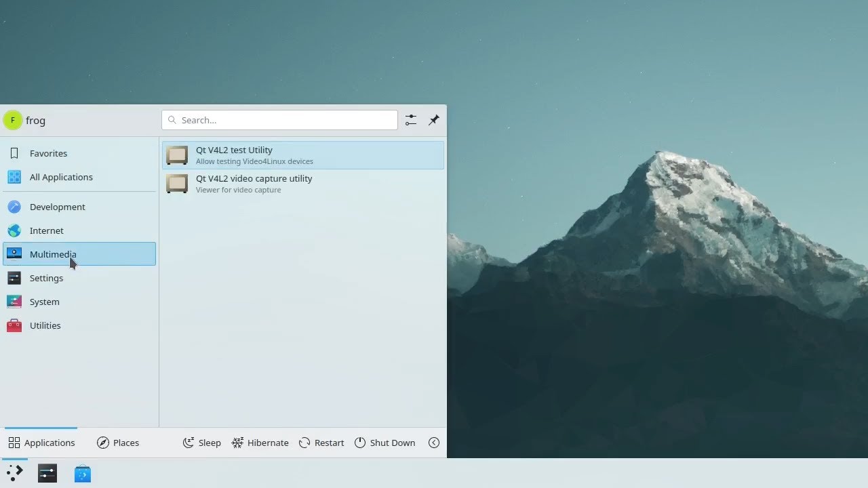Click the Qt V4L2 video capture icon
The image size is (868, 488).
coord(177,184)
